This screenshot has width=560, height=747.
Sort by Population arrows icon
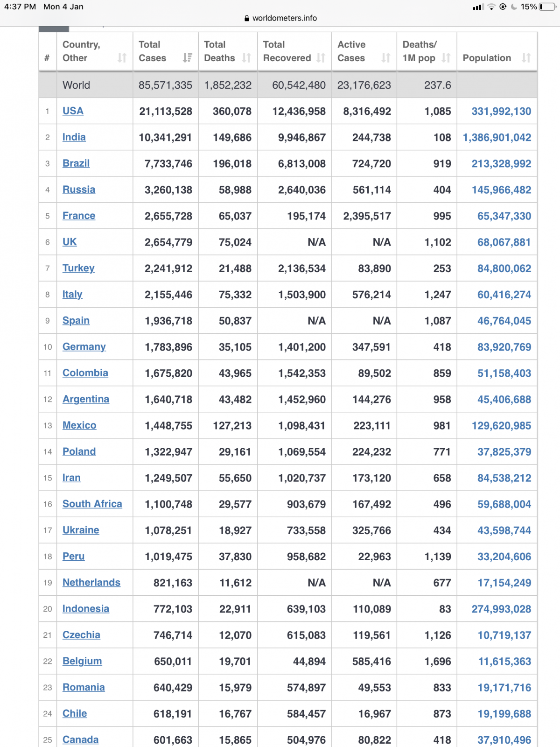526,58
